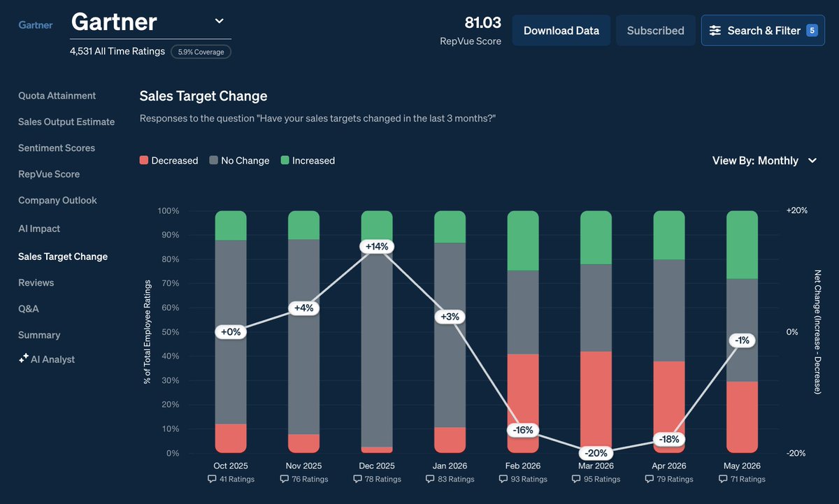The image size is (839, 504).
Task: Open AI Analyst from the sidebar
Action: click(x=47, y=359)
